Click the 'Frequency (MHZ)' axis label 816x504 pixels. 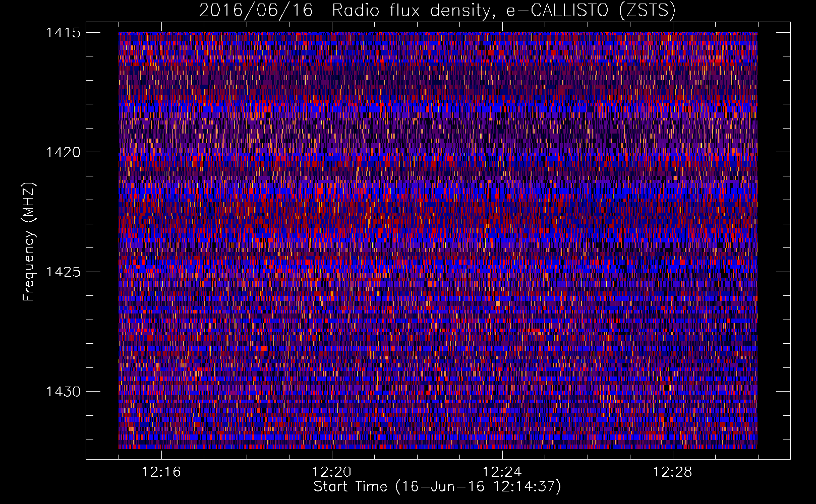point(29,241)
